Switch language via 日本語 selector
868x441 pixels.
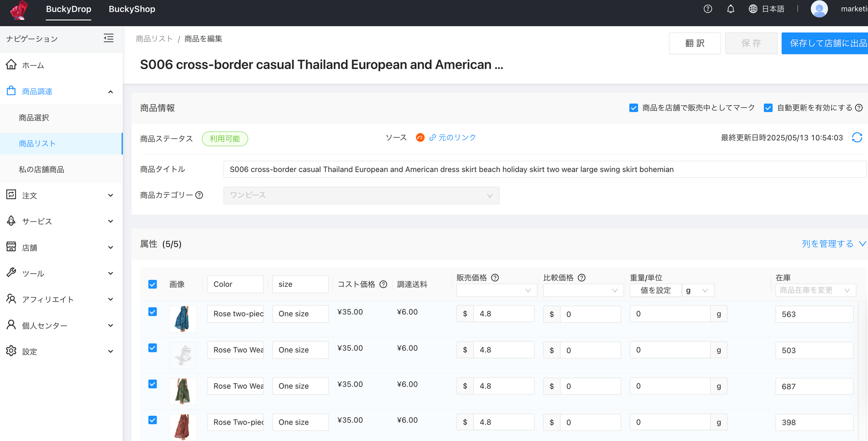click(773, 9)
